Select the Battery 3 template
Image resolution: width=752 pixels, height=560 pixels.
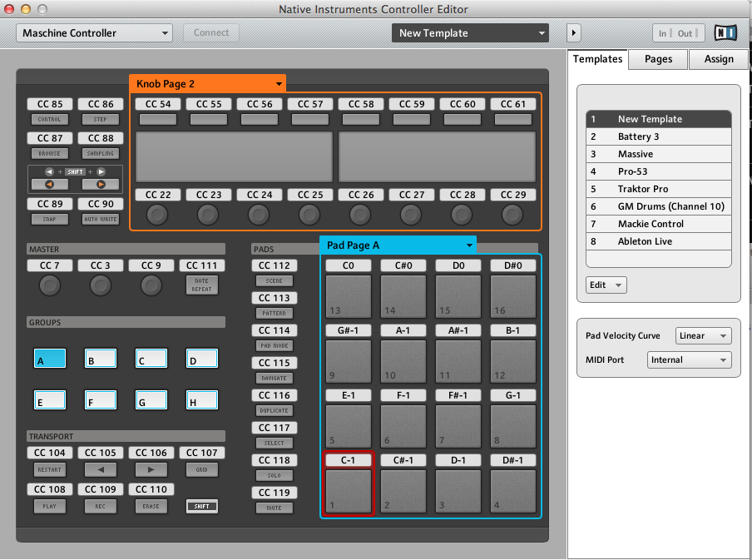tap(659, 136)
